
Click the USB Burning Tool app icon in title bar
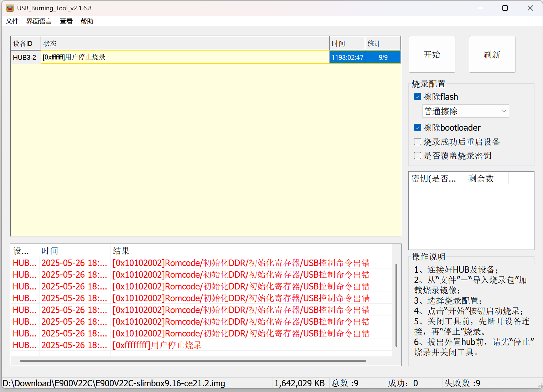[10, 8]
